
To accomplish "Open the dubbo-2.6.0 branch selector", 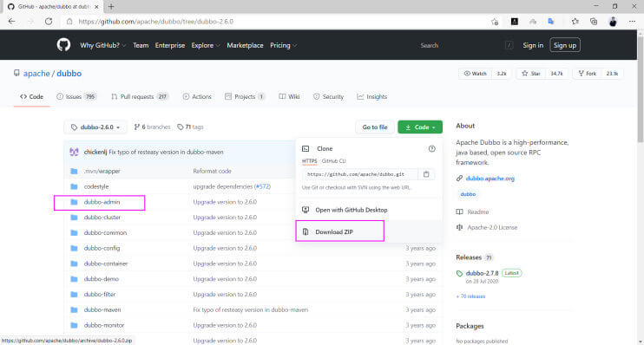I will coord(95,127).
